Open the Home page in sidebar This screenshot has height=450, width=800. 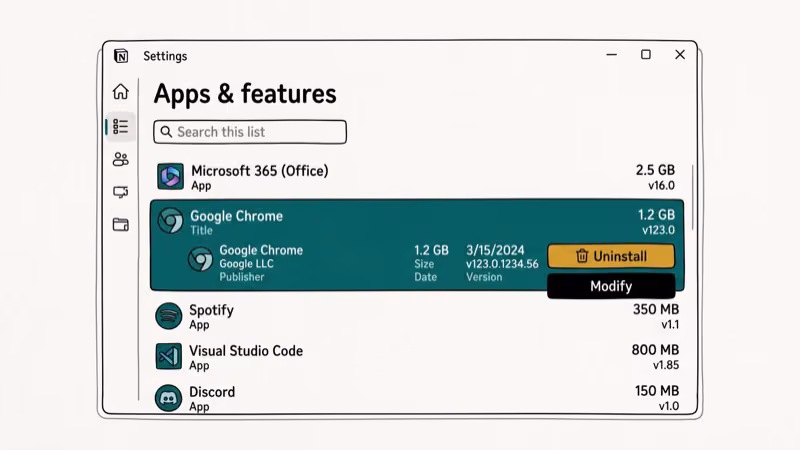click(121, 92)
